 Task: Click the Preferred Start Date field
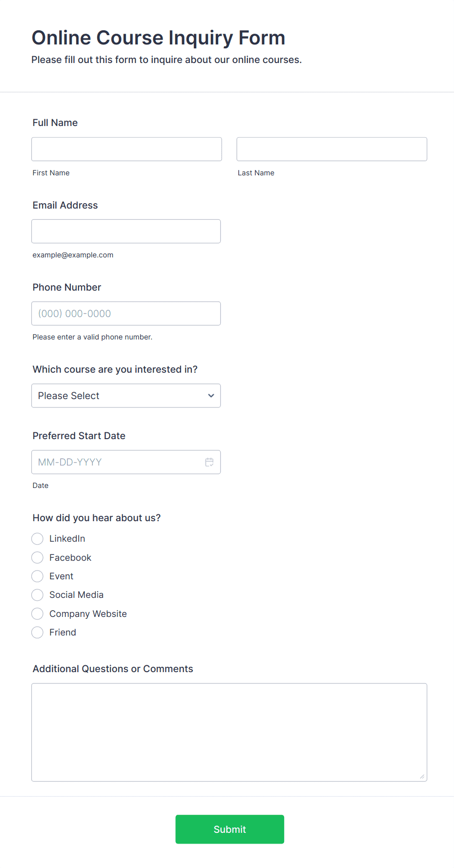[x=126, y=462]
